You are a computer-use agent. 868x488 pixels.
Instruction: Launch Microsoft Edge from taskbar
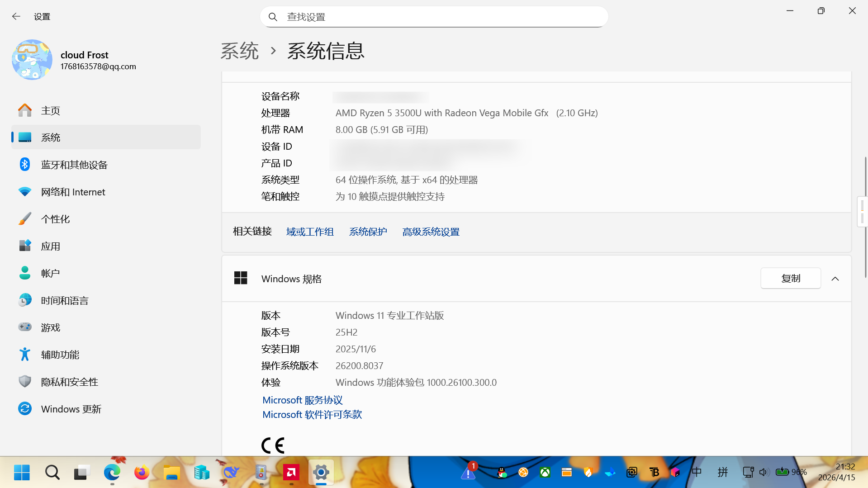pyautogui.click(x=112, y=473)
